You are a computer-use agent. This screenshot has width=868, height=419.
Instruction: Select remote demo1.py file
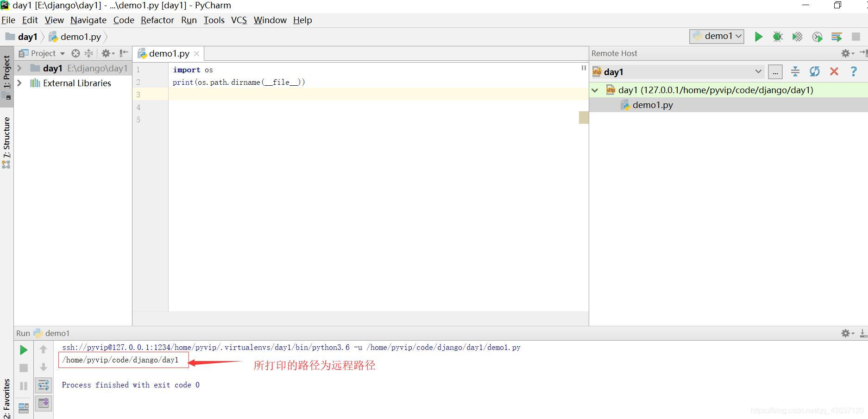[x=729, y=105]
